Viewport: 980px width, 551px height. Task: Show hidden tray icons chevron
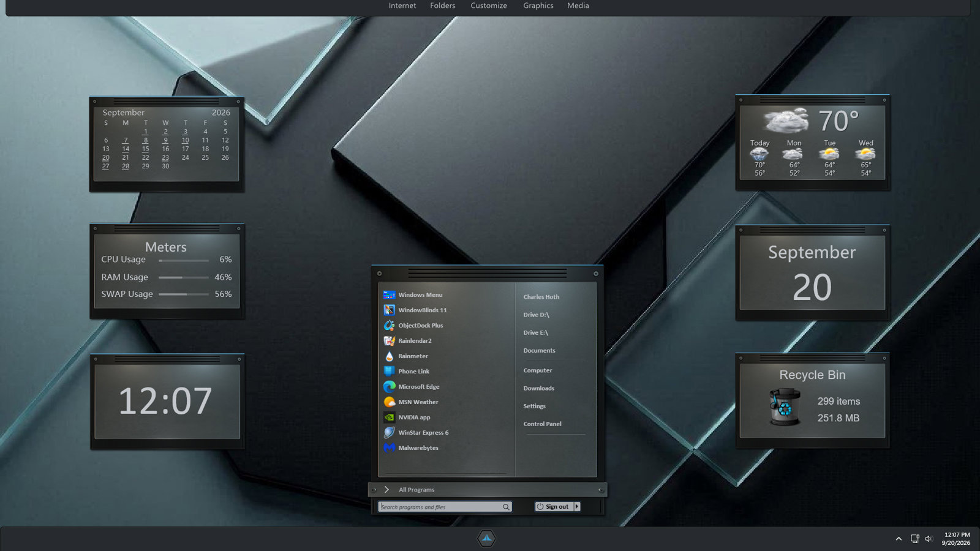(899, 539)
